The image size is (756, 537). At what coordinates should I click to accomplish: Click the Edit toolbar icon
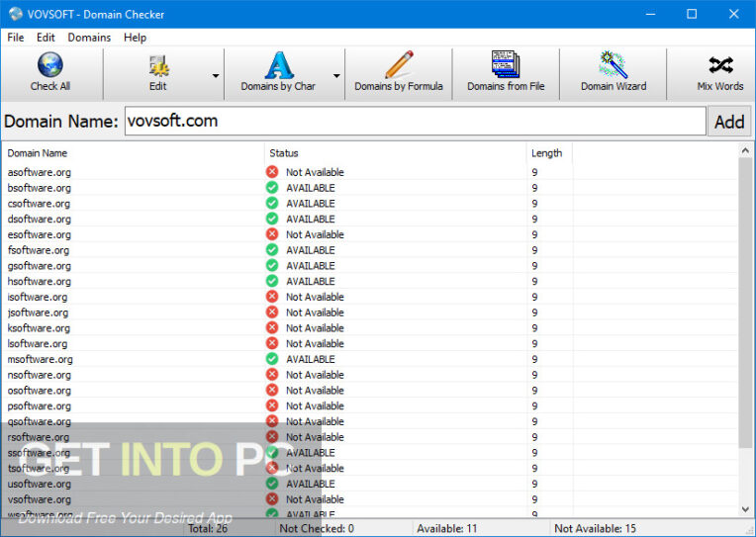pos(158,66)
